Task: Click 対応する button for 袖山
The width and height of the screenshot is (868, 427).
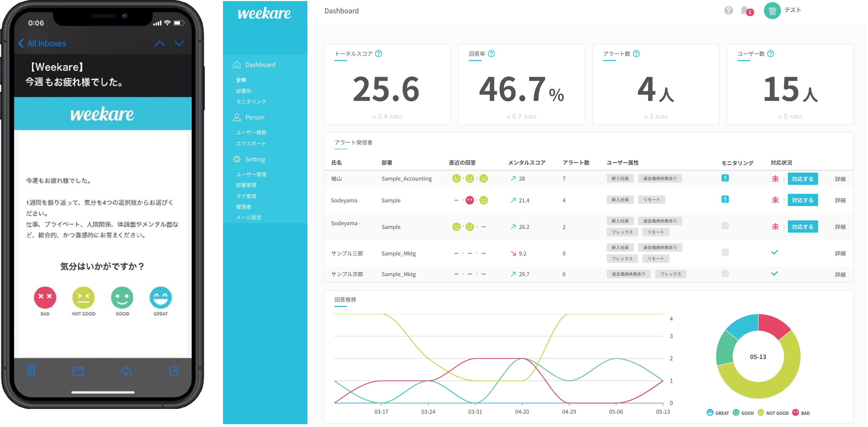Action: click(x=803, y=179)
